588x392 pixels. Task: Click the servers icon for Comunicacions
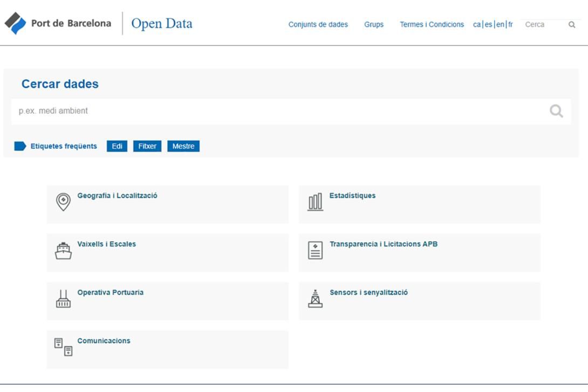click(x=63, y=347)
